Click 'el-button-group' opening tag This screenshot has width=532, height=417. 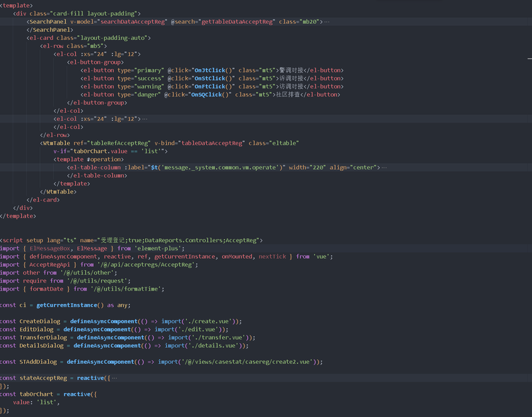coord(95,63)
